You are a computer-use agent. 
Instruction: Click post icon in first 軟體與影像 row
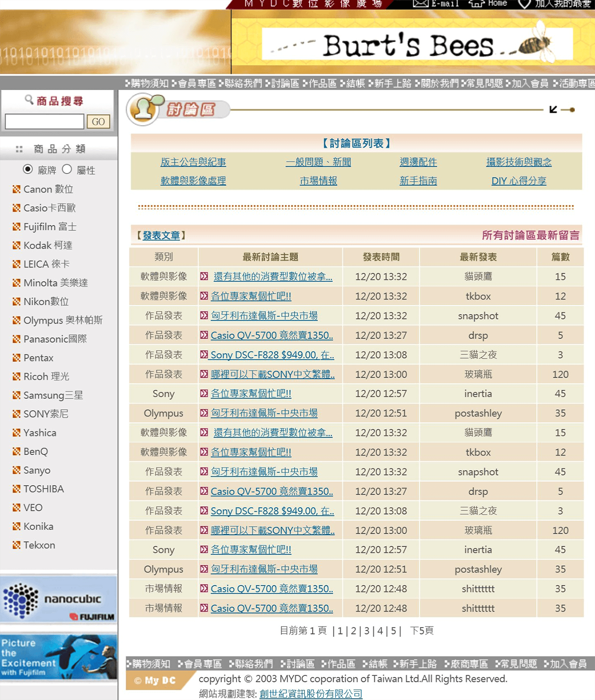point(204,276)
